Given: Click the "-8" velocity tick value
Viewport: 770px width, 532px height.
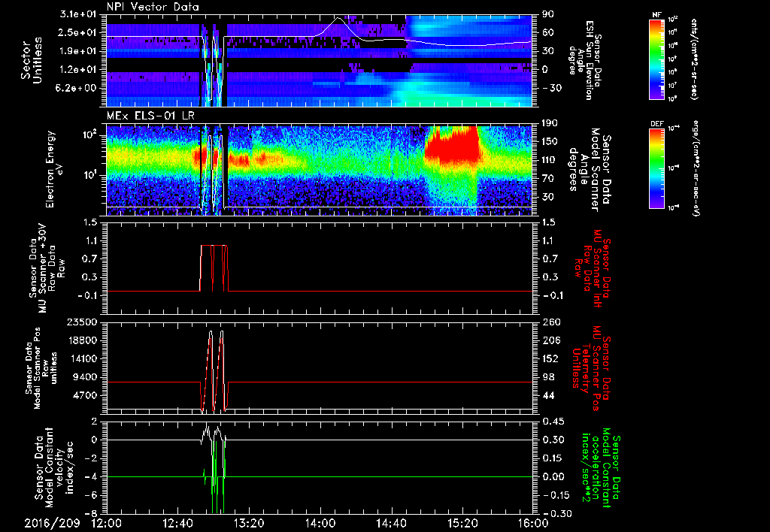Looking at the screenshot, I should (x=91, y=513).
